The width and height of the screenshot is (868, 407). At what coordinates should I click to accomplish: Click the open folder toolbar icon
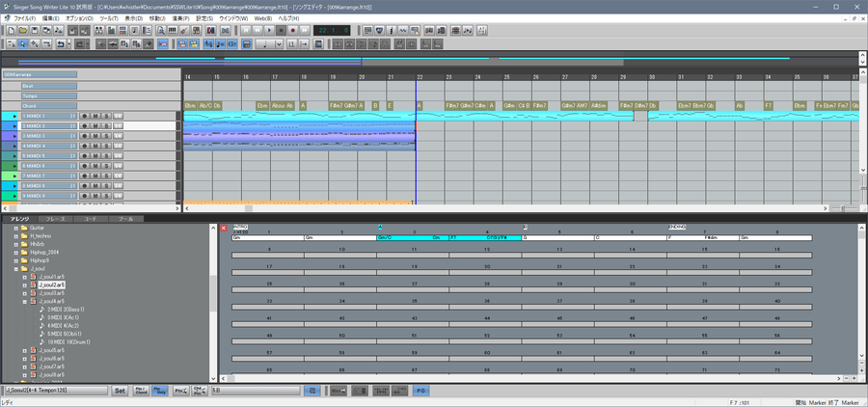(21, 30)
